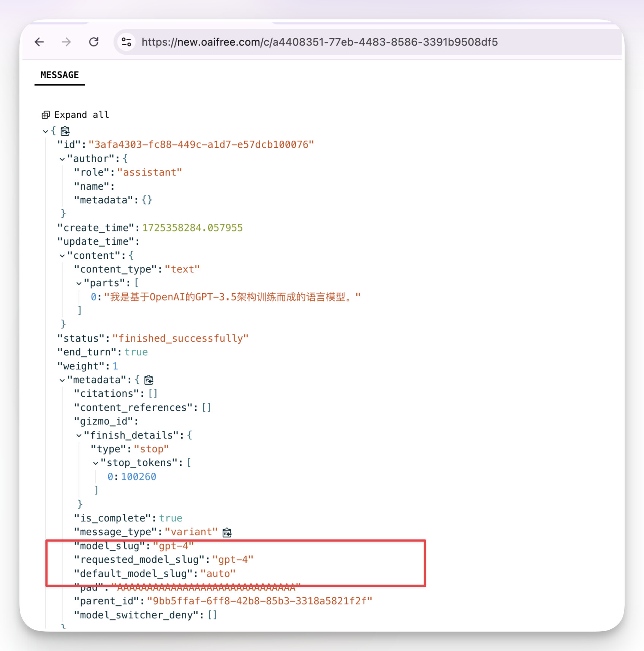The image size is (644, 651).
Task: Click the Expand all plus icon
Action: tap(46, 115)
